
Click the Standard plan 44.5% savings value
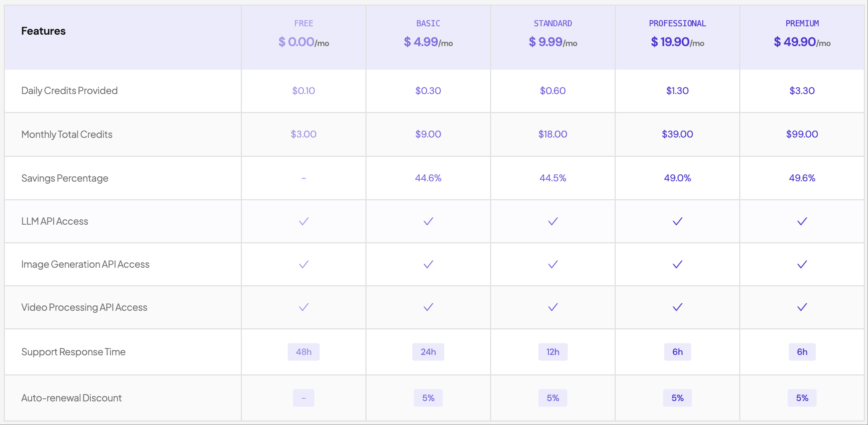553,178
